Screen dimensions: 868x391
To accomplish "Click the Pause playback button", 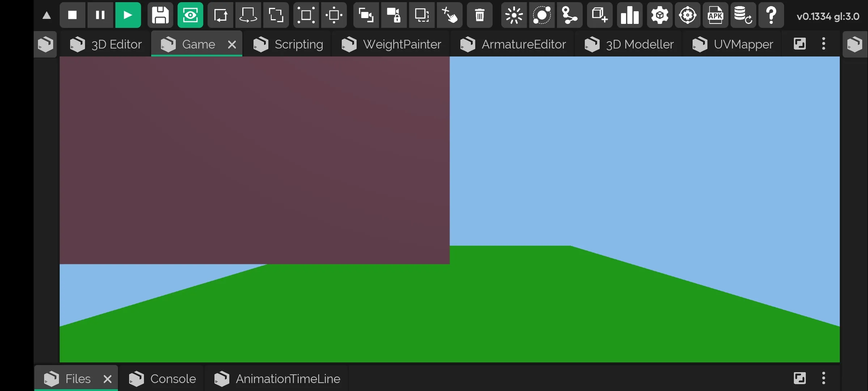I will 100,15.
